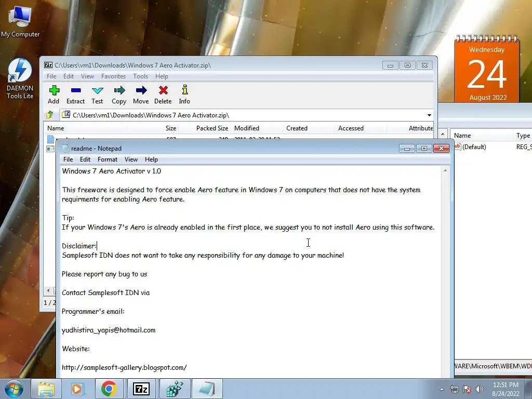Switch to Registry Editor in the taskbar
The height and width of the screenshot is (399, 532).
pos(175,389)
